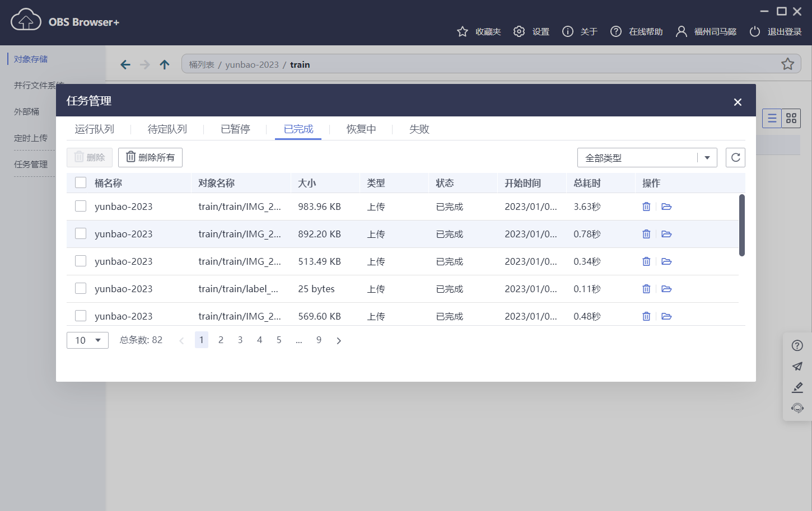812x511 pixels.
Task: Click the task table vertical scrollbar
Action: pyautogui.click(x=742, y=225)
